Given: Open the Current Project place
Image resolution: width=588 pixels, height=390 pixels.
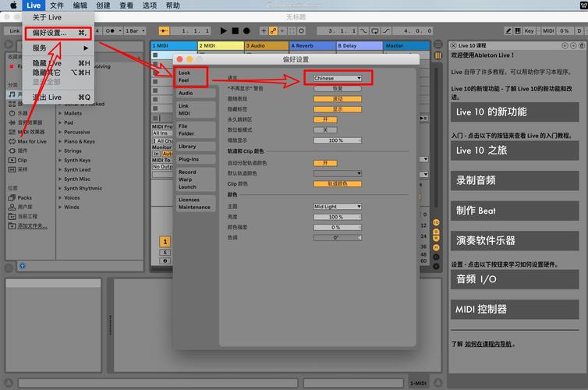Looking at the screenshot, I should (x=23, y=216).
